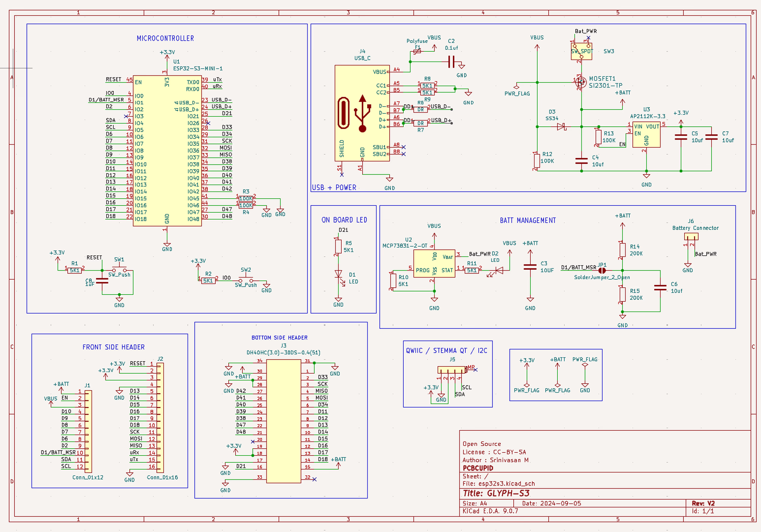Screen dimensions: 761x532
Task: Select the DH40HC(3.0)-30DS-0.4(51) part label
Action: point(283,353)
